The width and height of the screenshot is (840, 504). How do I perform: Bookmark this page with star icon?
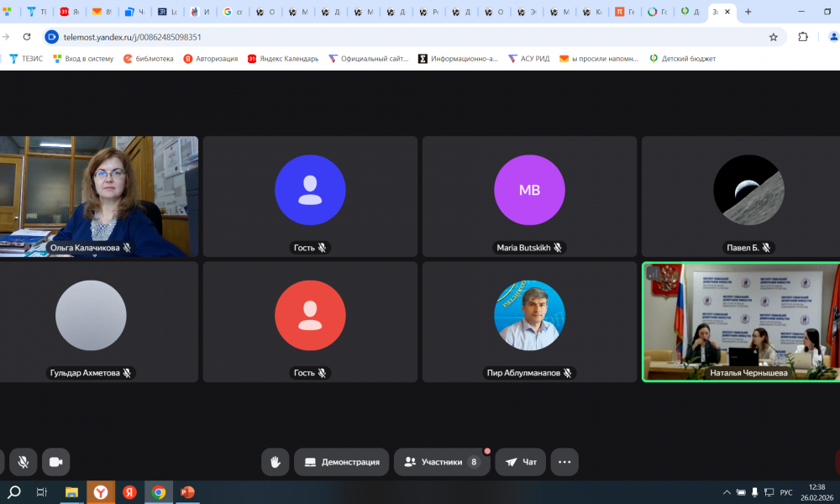coord(774,37)
